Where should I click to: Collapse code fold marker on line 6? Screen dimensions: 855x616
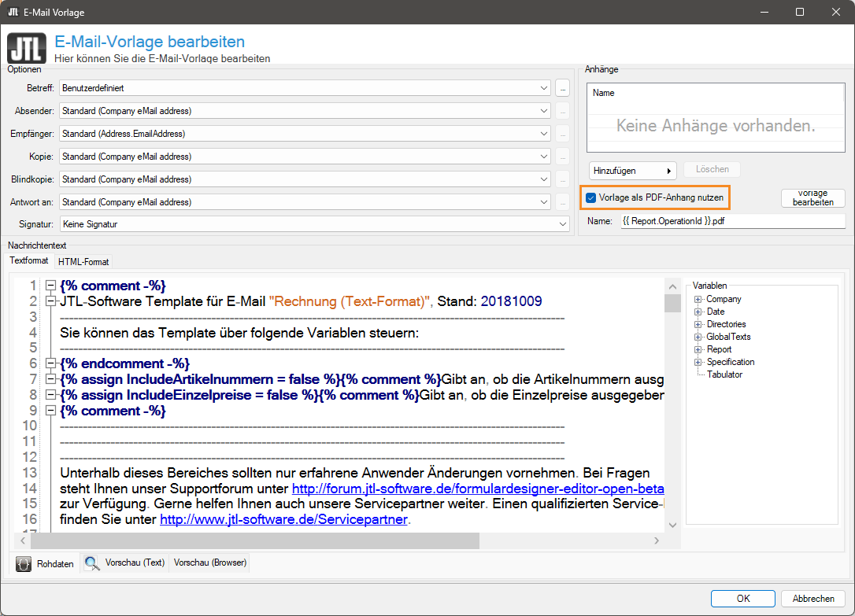tap(51, 363)
